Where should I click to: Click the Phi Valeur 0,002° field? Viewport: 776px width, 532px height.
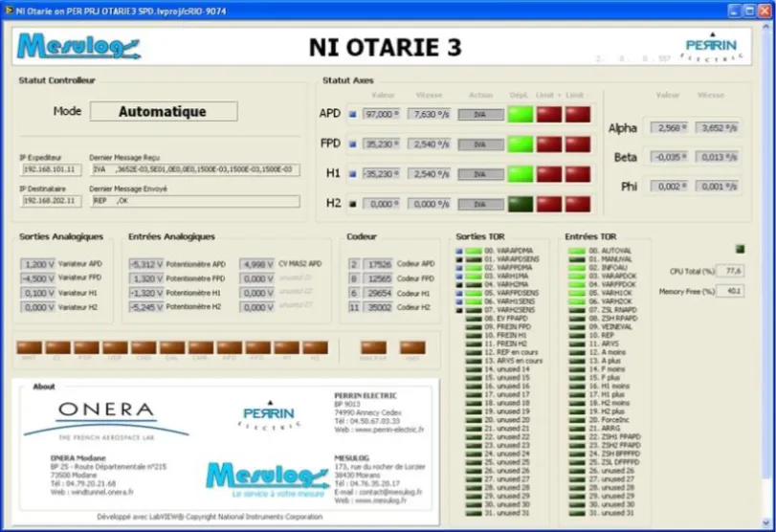pos(669,186)
